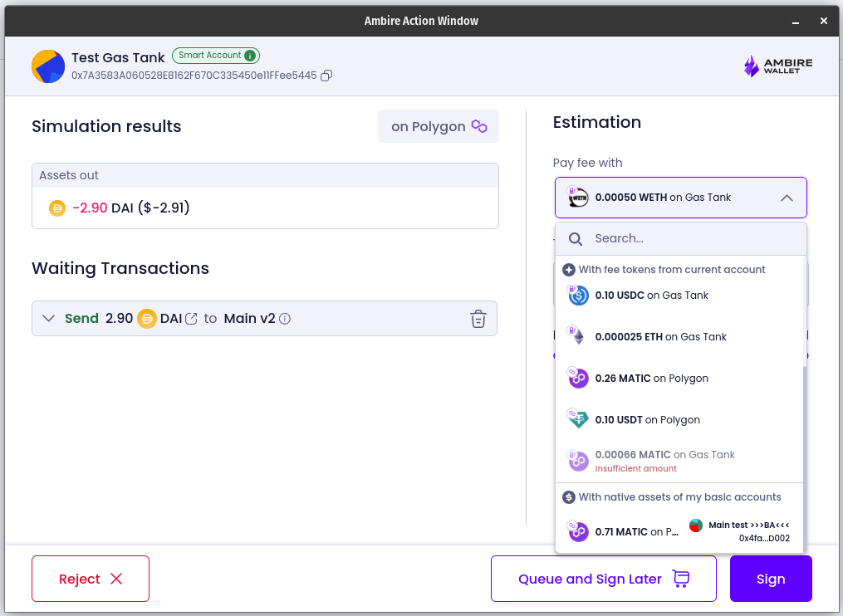
Task: Choose 0.26 MATIC on Polygon fee option
Action: [679, 379]
